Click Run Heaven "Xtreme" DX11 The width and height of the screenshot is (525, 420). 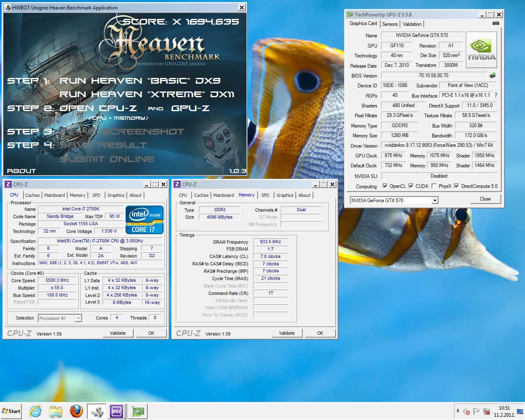pyautogui.click(x=147, y=94)
